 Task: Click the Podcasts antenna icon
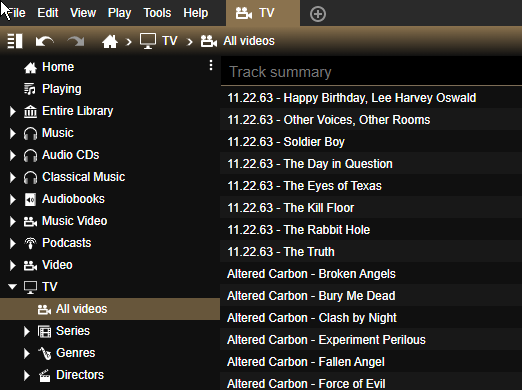[x=30, y=243]
